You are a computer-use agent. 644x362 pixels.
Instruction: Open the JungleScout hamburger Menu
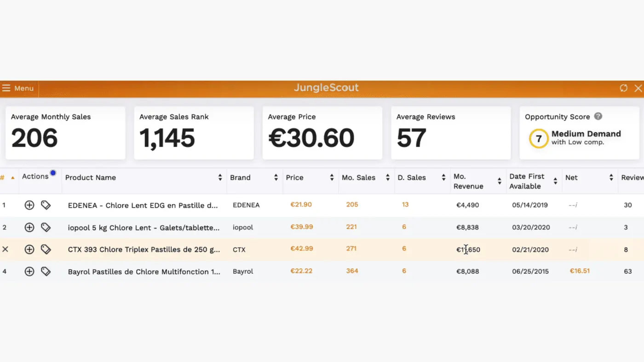click(x=18, y=88)
